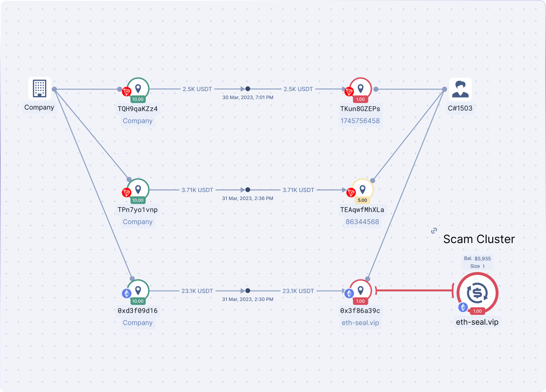546x392 pixels.
Task: Select the red link between 0x3f86a39c and cluster
Action: click(415, 290)
